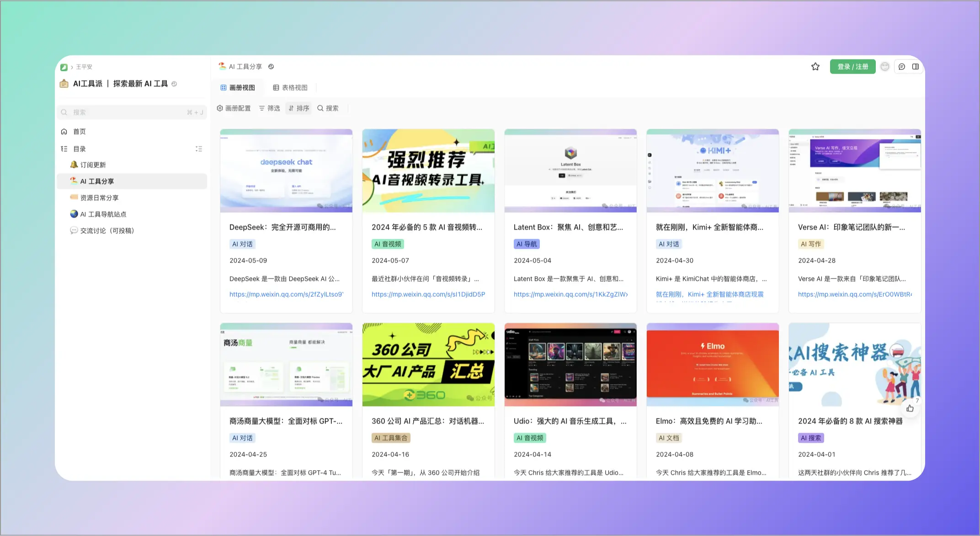Toggle the right sidebar layout icon
The height and width of the screenshot is (536, 980).
(x=916, y=67)
